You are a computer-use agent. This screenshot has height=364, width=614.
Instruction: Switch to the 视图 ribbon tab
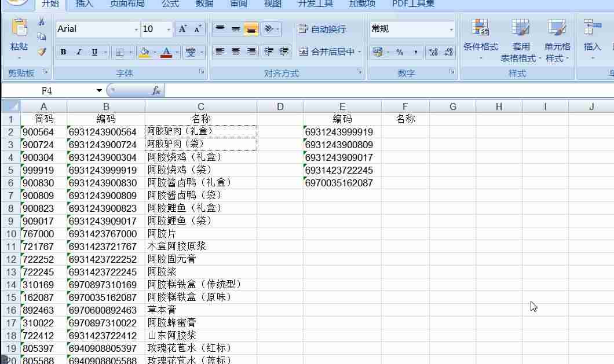[273, 4]
